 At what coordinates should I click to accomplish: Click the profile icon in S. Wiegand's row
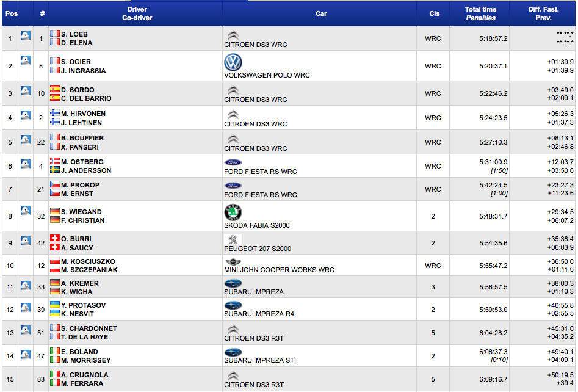(26, 210)
